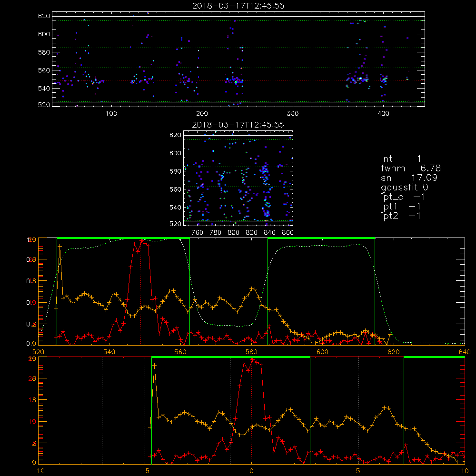This screenshot has height=476, width=476.
Task: Click x-axis label 100 on top plot
Action: click(x=111, y=114)
